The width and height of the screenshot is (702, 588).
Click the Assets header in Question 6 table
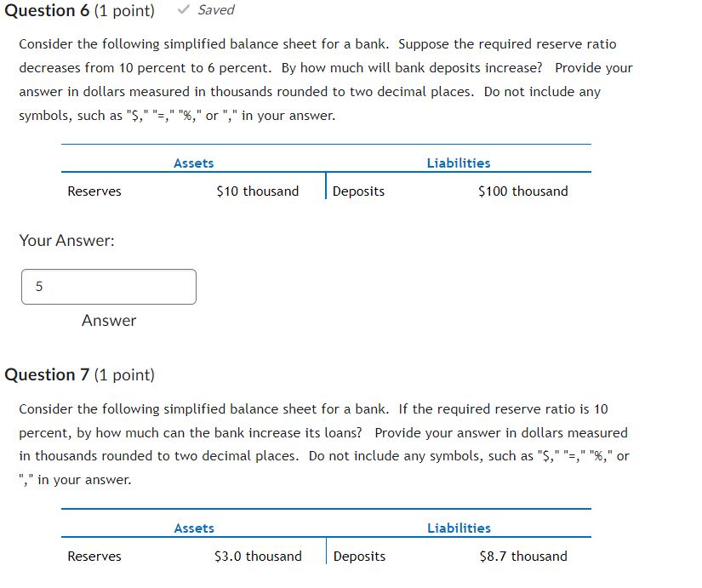coord(193,163)
